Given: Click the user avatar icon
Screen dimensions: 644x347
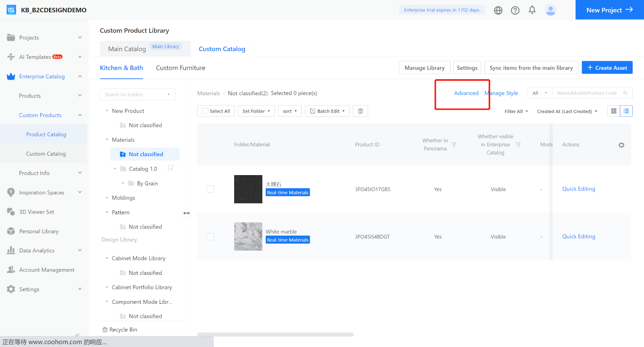Looking at the screenshot, I should pos(550,10).
